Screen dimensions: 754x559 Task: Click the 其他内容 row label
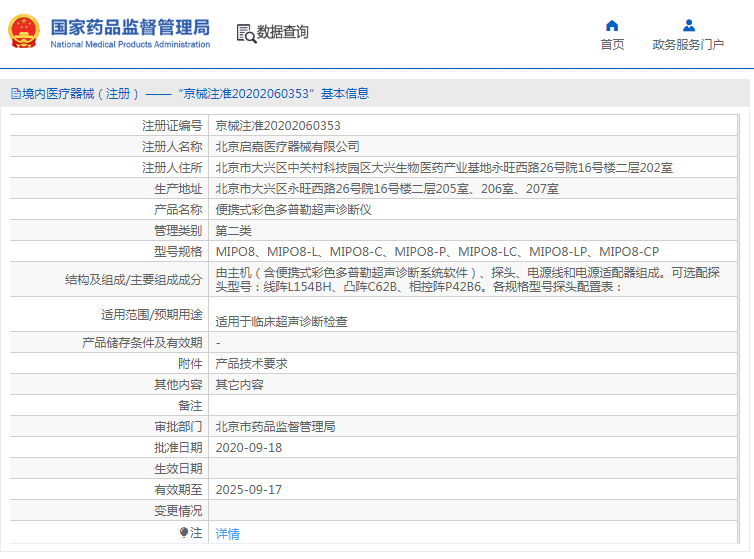point(178,385)
